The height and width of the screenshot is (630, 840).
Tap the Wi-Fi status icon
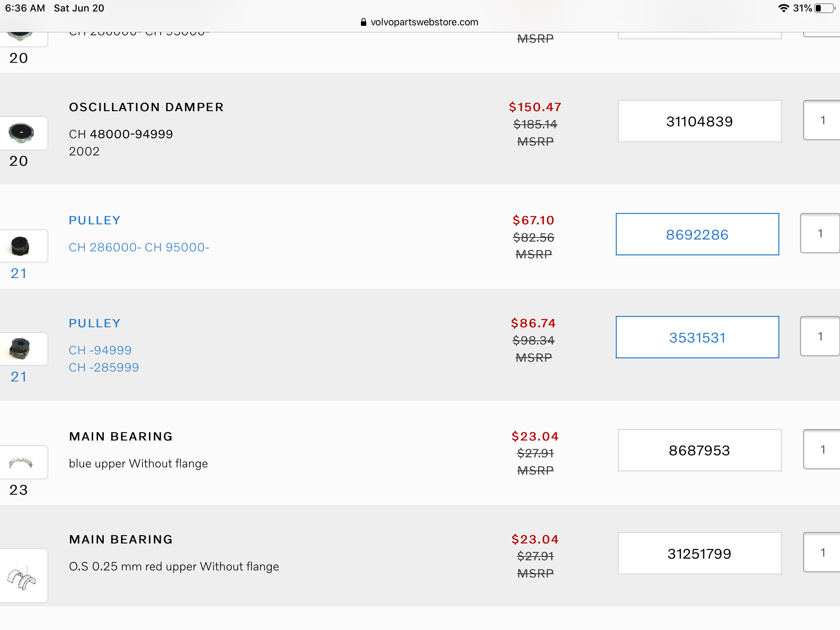coord(783,8)
